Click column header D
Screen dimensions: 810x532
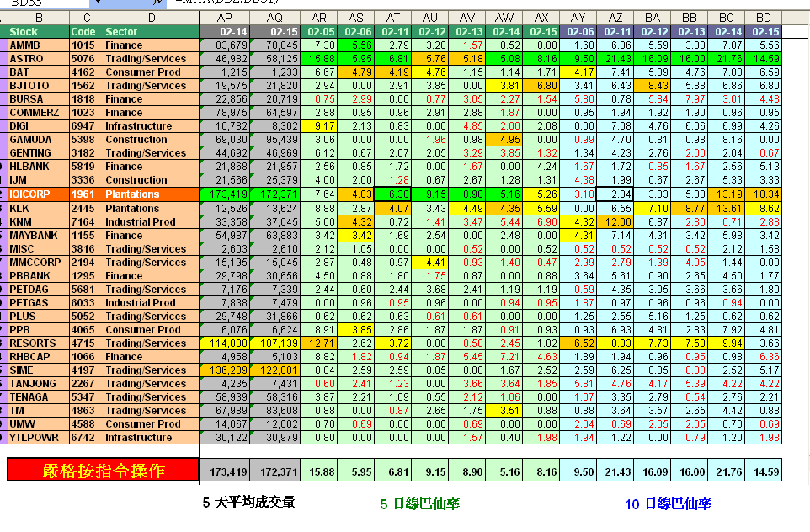pyautogui.click(x=150, y=17)
